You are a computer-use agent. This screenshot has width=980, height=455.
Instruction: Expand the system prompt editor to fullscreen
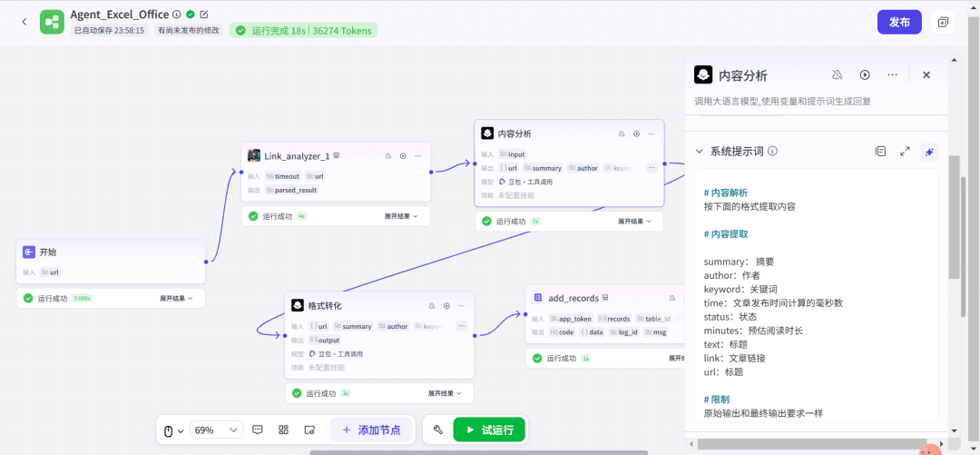click(x=905, y=152)
